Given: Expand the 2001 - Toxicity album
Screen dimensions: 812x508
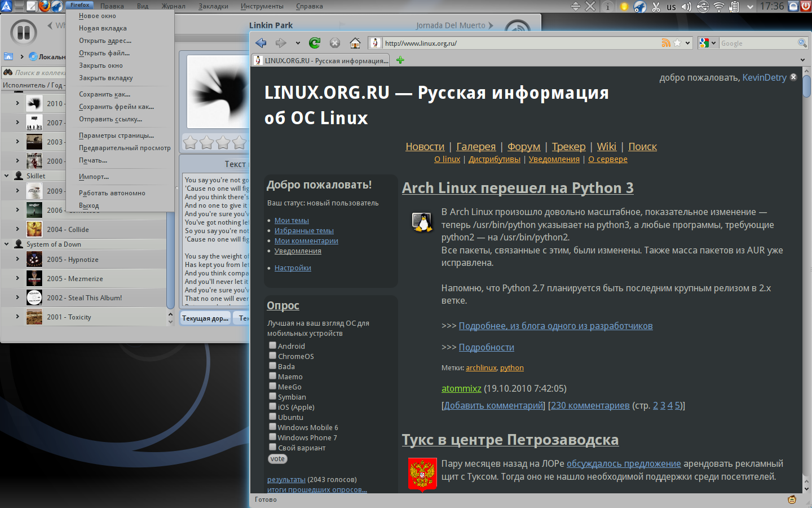Looking at the screenshot, I should click(17, 317).
